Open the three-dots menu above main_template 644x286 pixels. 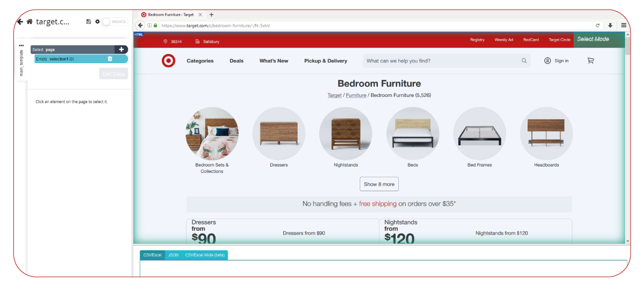pos(21,45)
